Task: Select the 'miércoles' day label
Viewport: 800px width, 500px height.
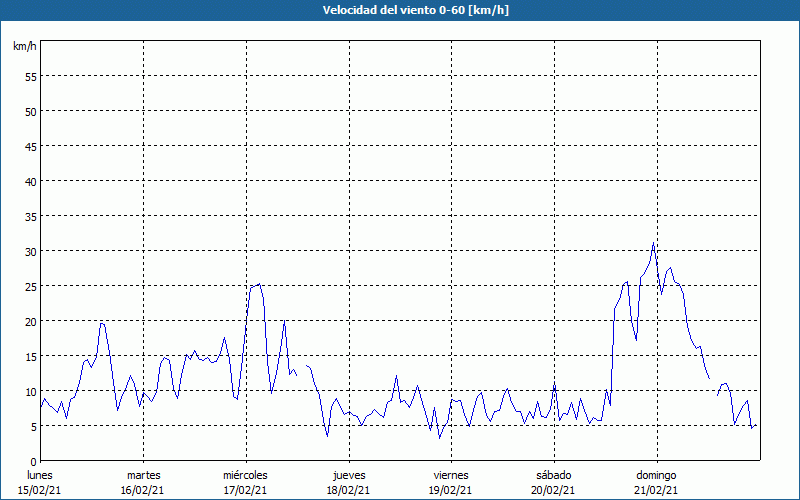Action: point(245,475)
